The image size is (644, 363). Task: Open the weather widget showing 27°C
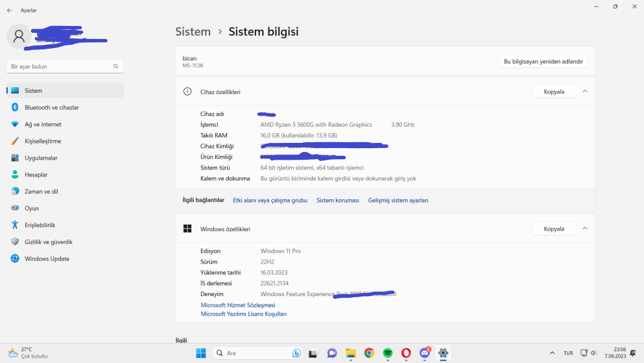pyautogui.click(x=27, y=353)
